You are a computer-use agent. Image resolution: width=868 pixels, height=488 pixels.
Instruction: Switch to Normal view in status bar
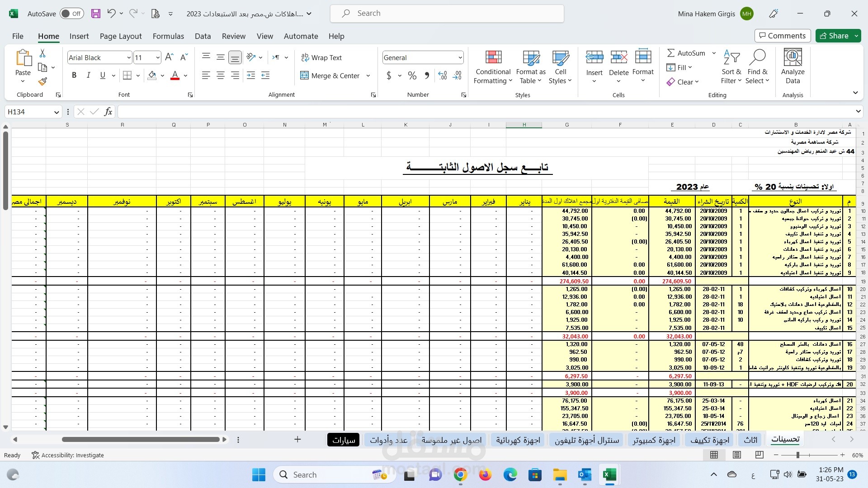point(714,455)
